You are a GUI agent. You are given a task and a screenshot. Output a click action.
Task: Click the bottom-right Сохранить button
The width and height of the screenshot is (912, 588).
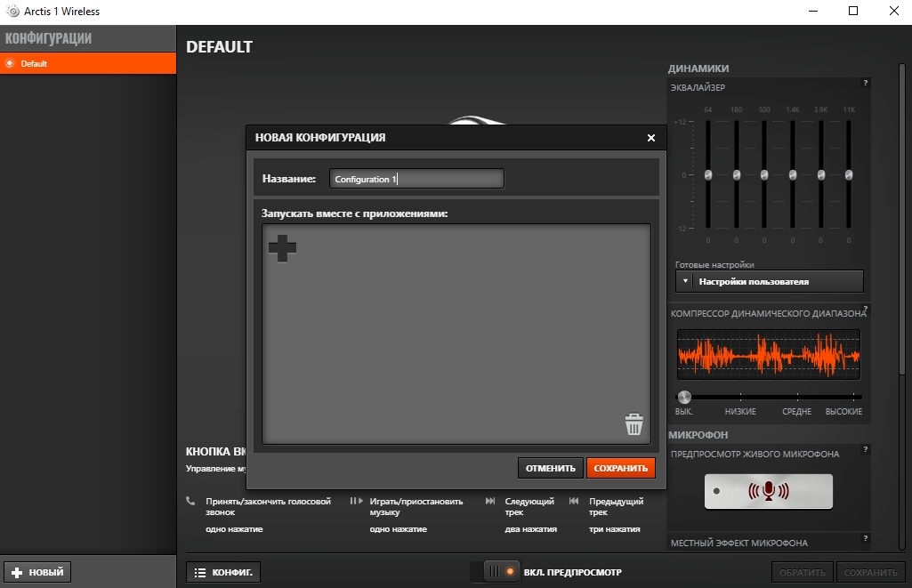click(870, 572)
